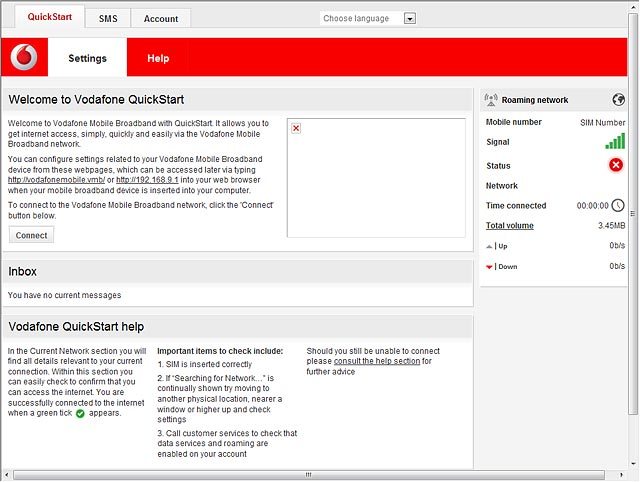
Task: Click the Time connected label
Action: point(516,206)
